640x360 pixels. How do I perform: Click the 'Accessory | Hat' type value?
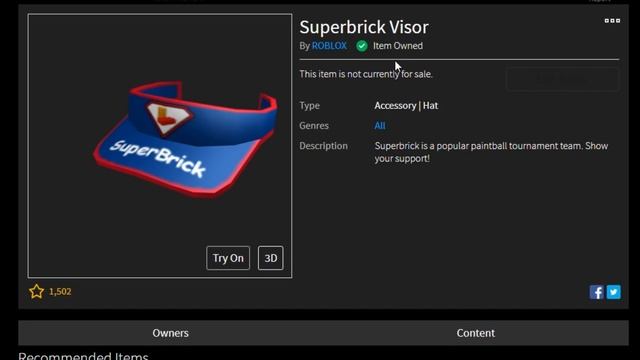(x=406, y=106)
